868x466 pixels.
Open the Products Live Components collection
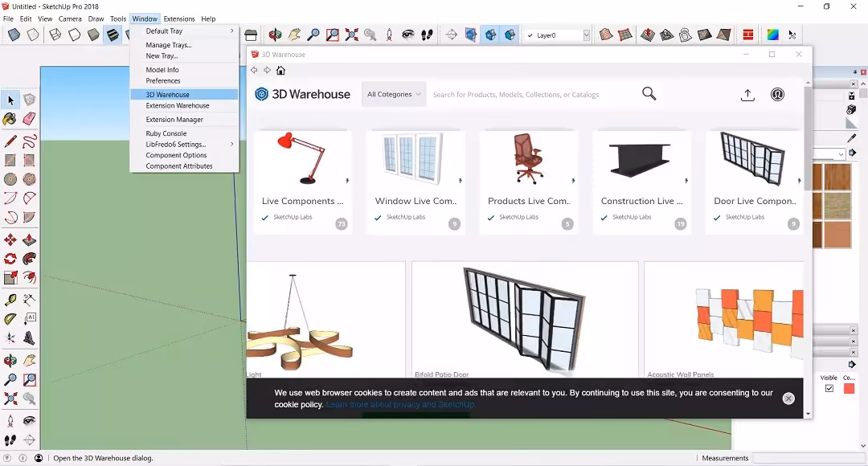[x=529, y=182]
